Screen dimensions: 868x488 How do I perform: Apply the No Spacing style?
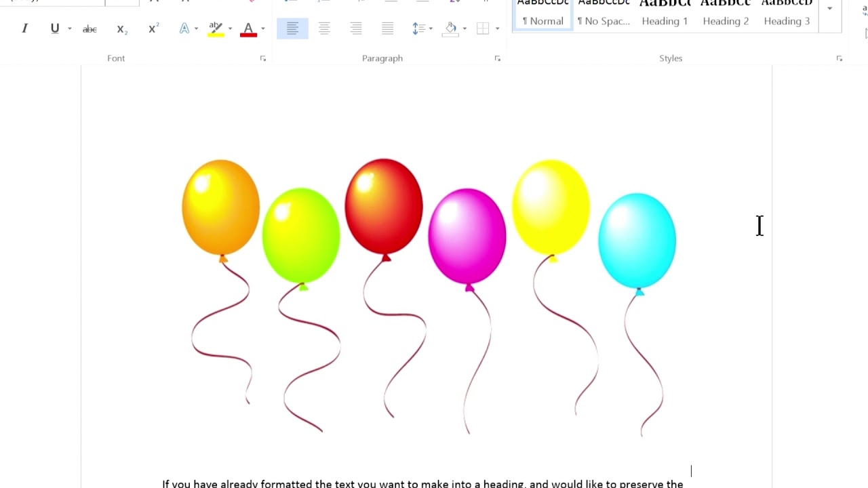tap(604, 15)
